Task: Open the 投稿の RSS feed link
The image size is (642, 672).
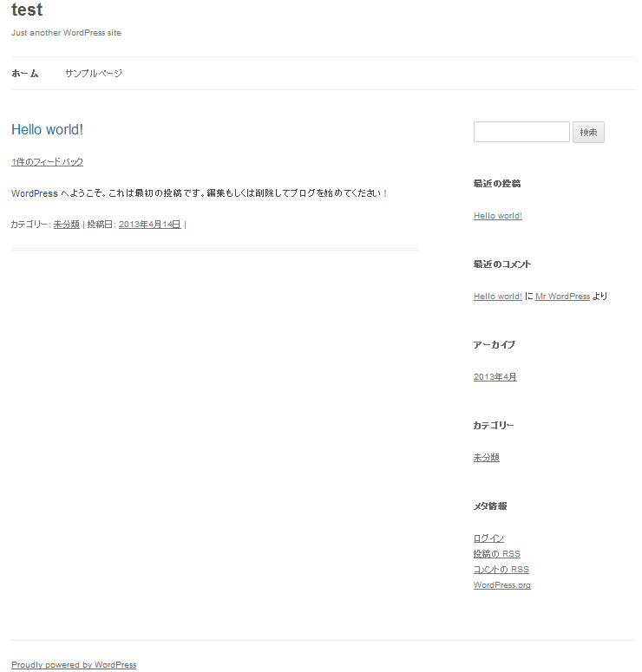Action: (x=496, y=554)
